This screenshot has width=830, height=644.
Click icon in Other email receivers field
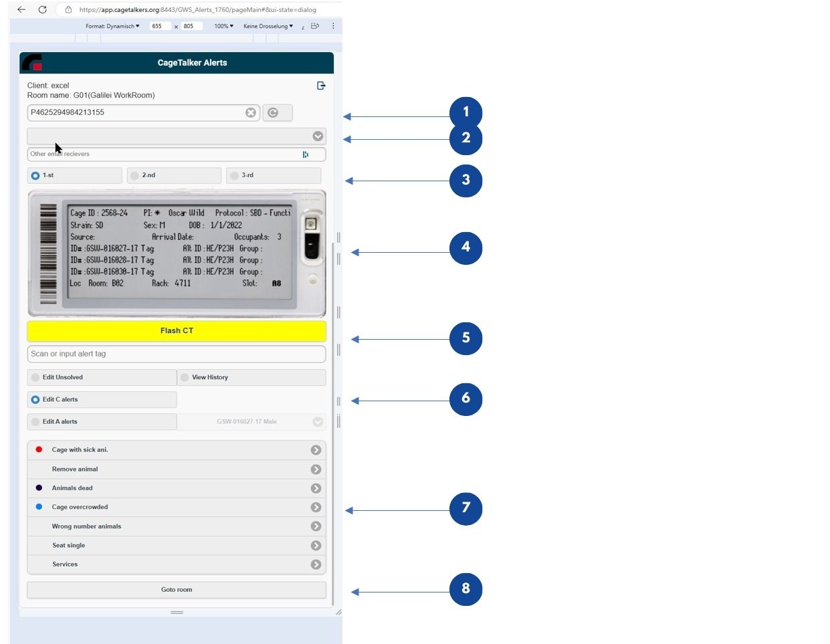(306, 154)
